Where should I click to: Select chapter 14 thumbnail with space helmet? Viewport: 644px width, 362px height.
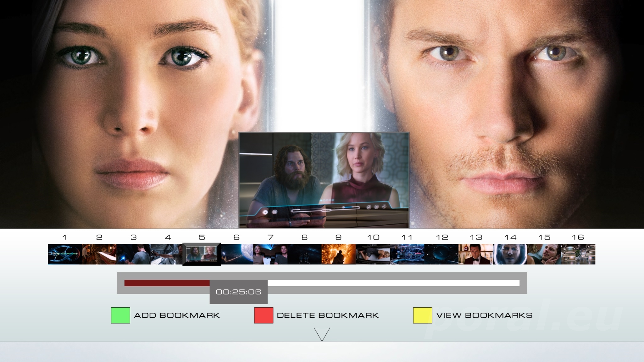[510, 254]
